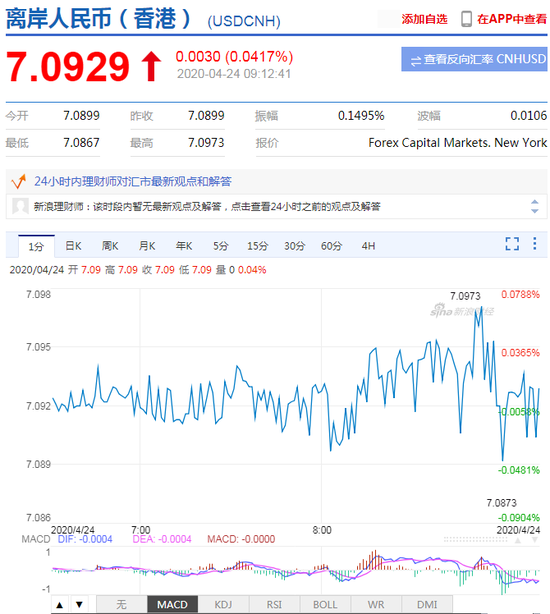This screenshot has width=550, height=614.
Task: Click the black up triangle indicator button
Action: (60, 605)
